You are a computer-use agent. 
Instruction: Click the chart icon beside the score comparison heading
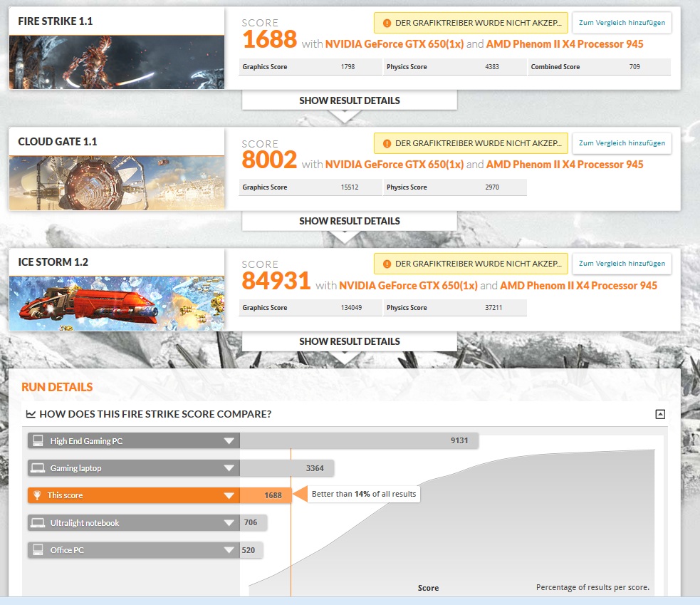pos(31,414)
